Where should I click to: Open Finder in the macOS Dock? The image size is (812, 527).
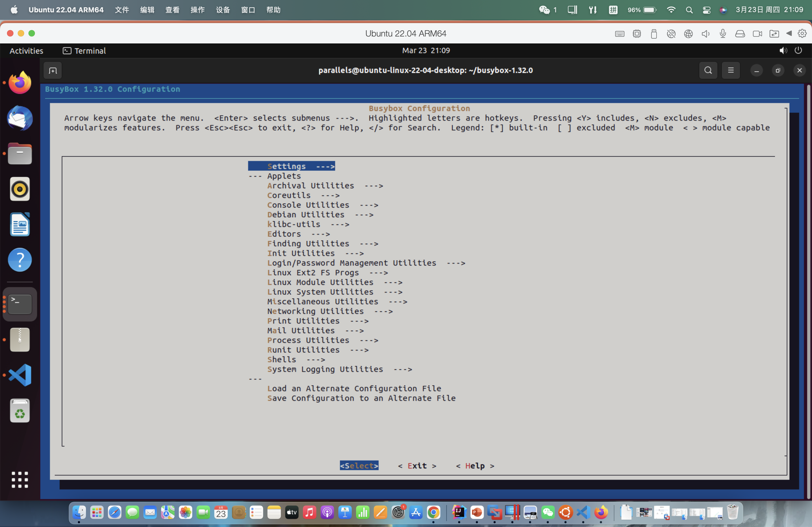[x=79, y=512]
